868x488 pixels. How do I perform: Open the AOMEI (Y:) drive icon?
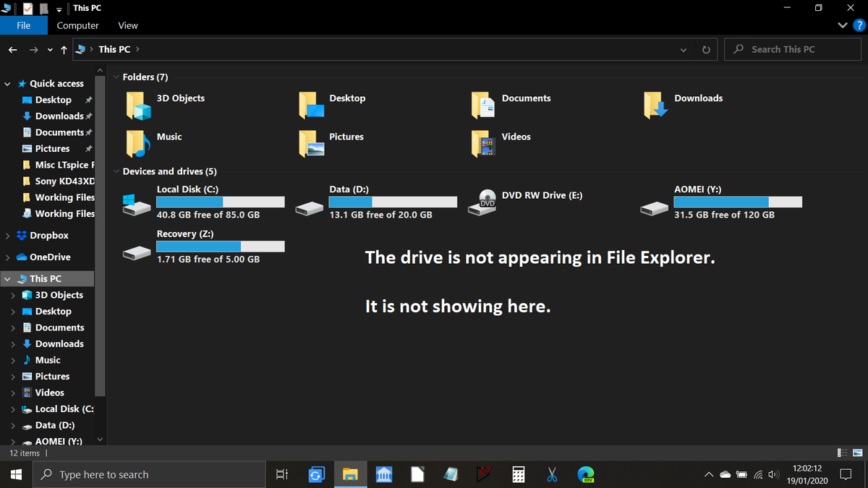(x=655, y=207)
